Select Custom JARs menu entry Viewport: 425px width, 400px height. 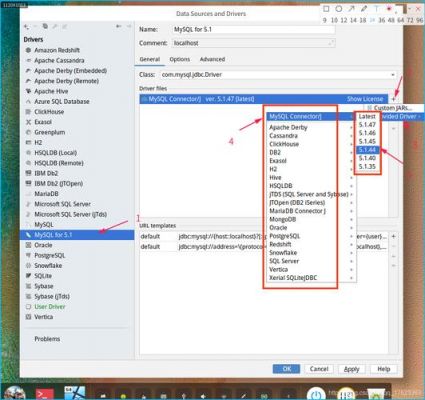point(393,108)
